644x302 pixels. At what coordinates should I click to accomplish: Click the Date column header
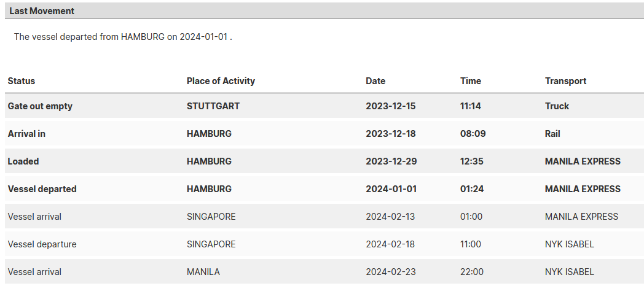click(375, 81)
